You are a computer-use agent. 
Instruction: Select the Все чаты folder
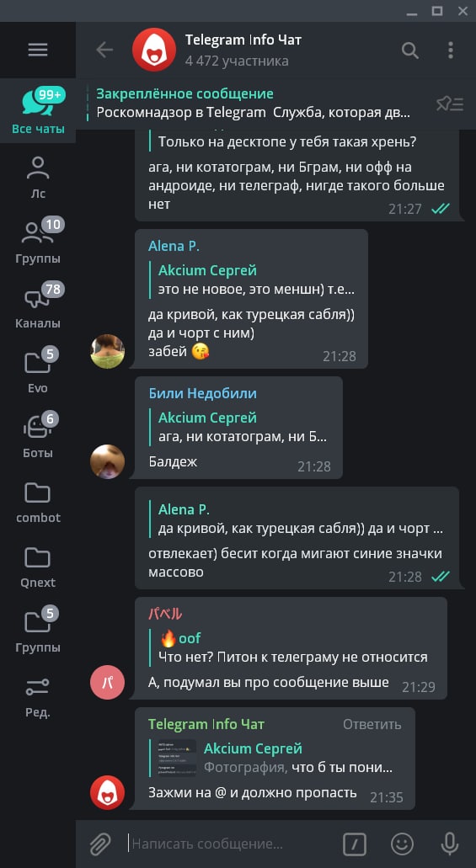[38, 111]
